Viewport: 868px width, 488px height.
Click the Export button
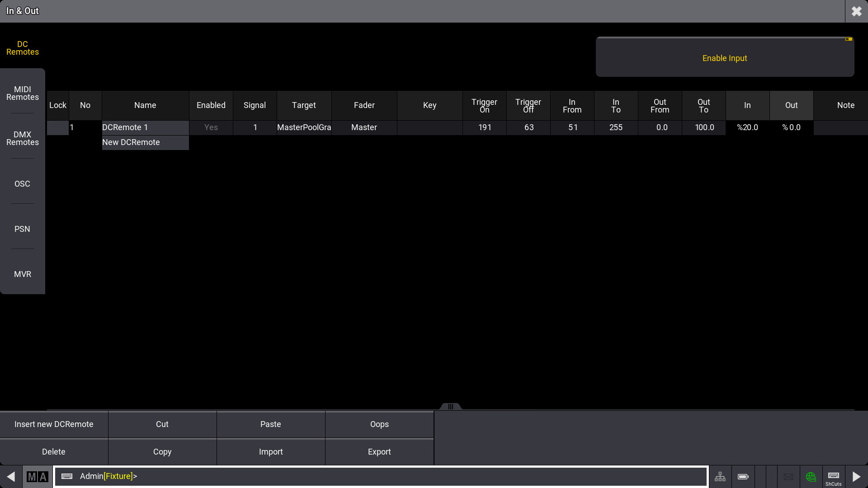pos(379,451)
